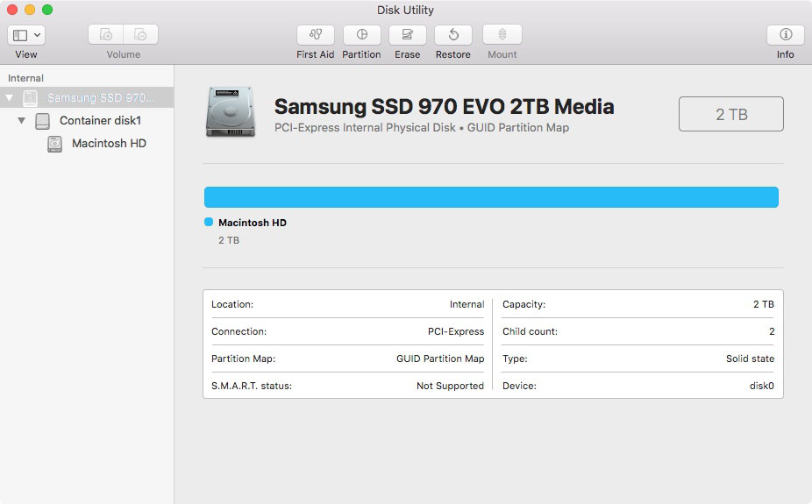This screenshot has height=504, width=812.
Task: Click the View label under sidebar button
Action: coord(26,54)
